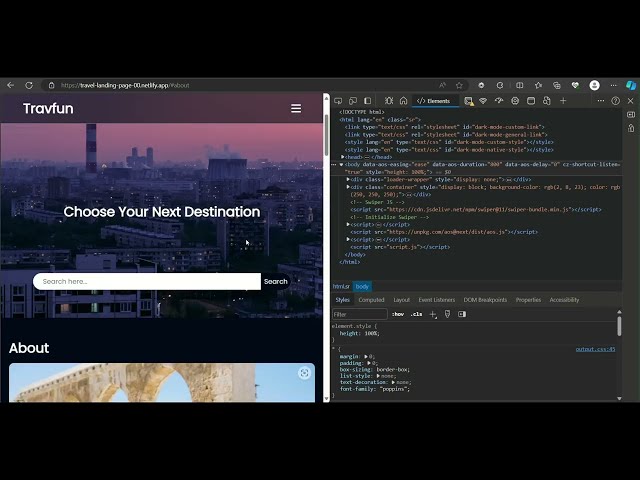
Task: Toggle the .cls class editor
Action: tap(416, 314)
